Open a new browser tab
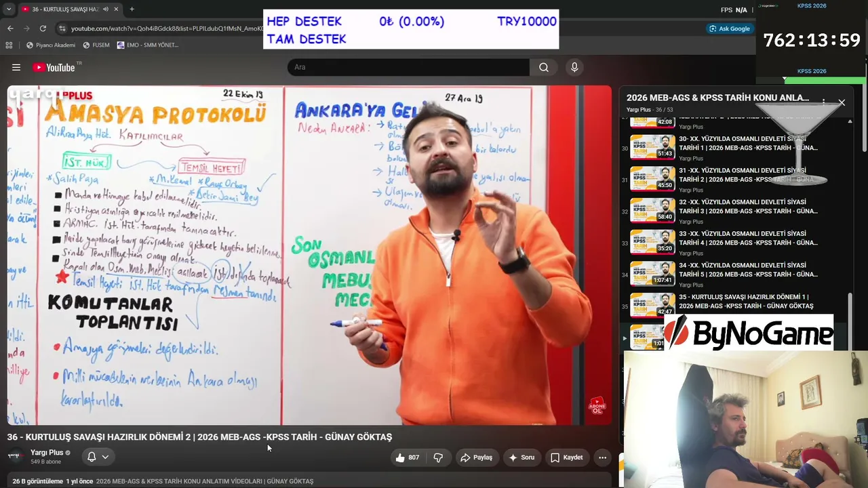This screenshot has height=488, width=868. pos(132,9)
